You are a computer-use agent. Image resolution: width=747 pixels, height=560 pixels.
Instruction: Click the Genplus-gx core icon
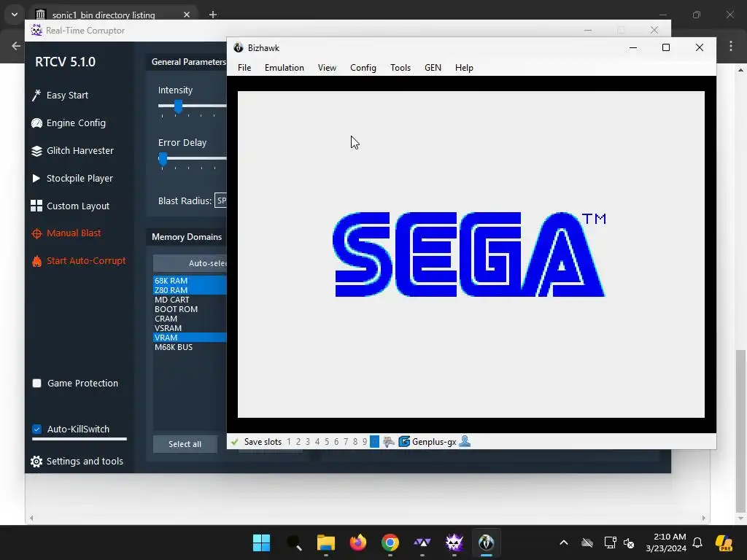(404, 442)
